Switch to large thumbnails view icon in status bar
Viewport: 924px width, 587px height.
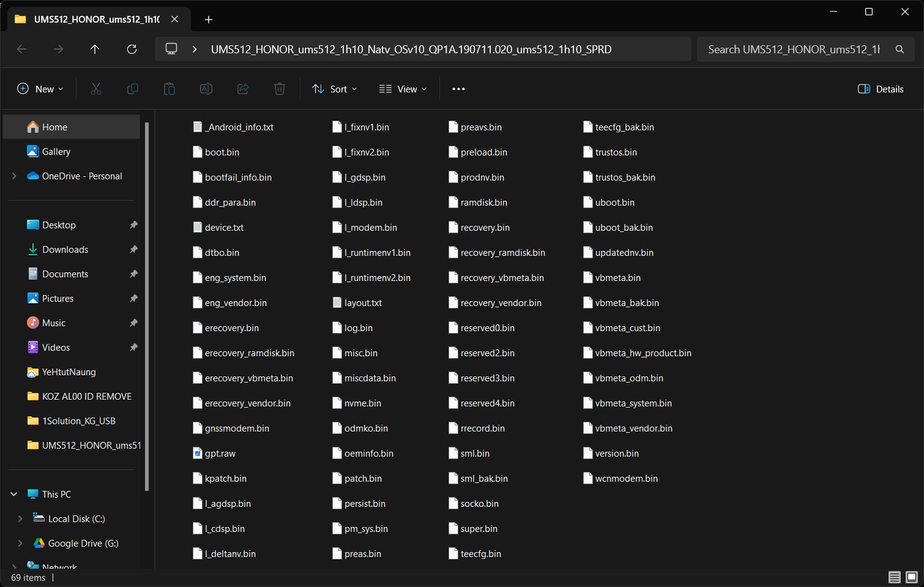click(x=912, y=577)
